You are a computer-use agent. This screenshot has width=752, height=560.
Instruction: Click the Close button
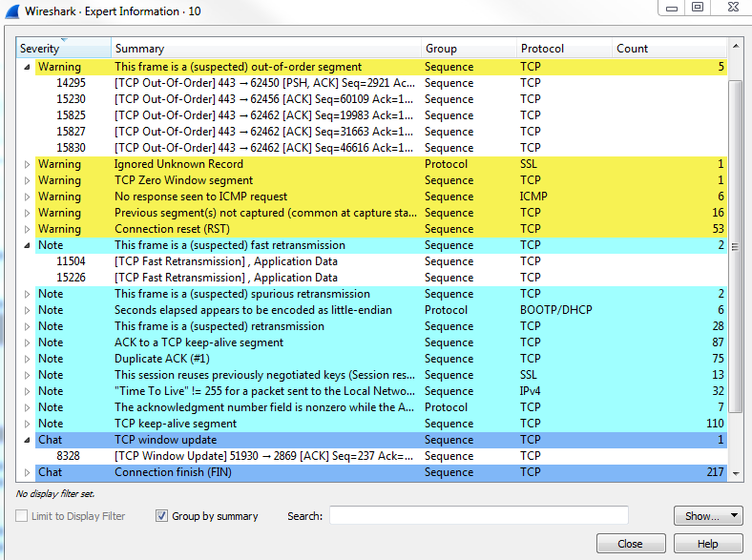[x=631, y=544]
